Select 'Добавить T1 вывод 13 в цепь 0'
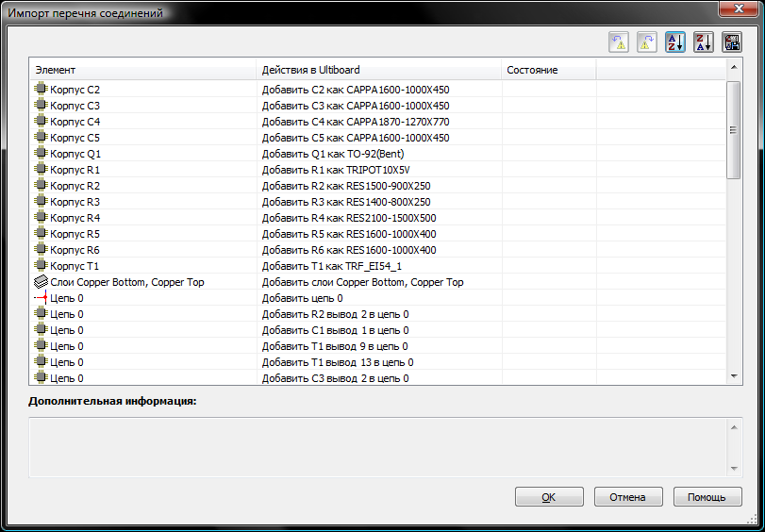Screen dimensions: 765x532 [x=338, y=362]
